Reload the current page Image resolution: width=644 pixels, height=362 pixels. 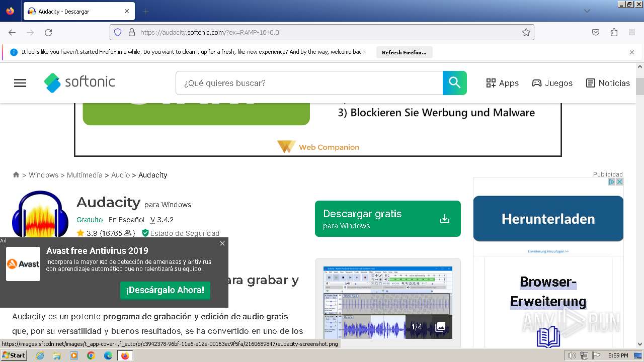48,32
